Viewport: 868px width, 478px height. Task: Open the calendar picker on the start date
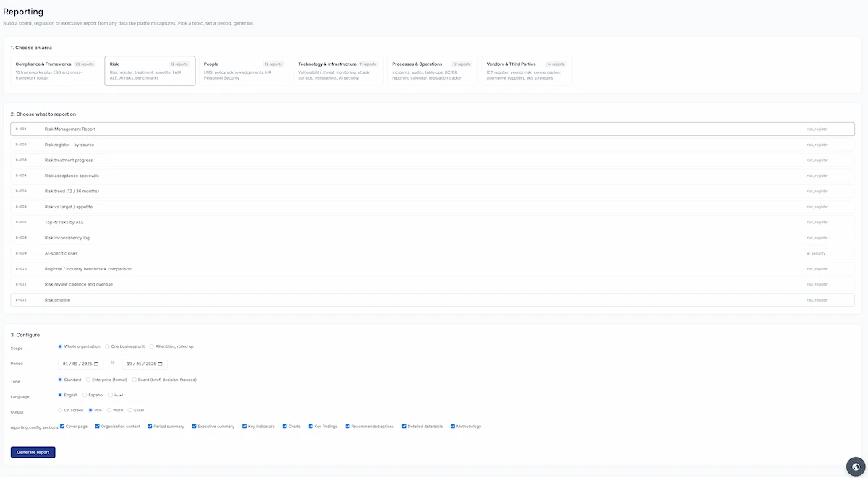(x=98, y=364)
